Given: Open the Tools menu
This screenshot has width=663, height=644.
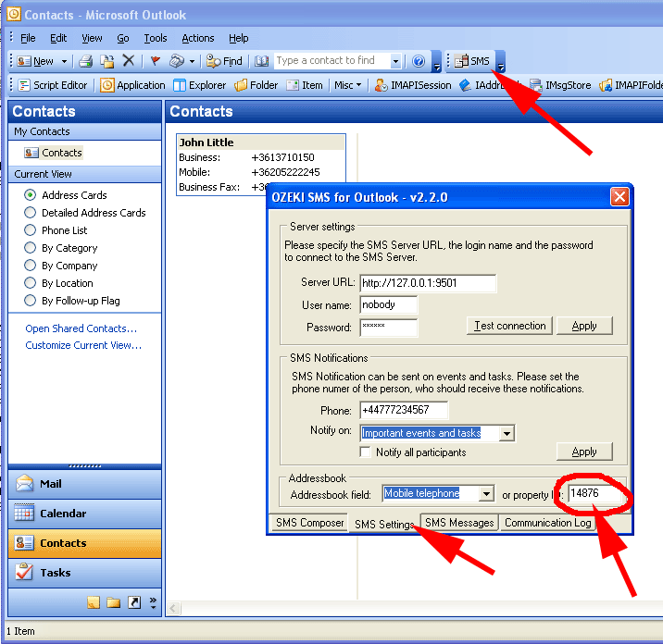Looking at the screenshot, I should (x=156, y=39).
